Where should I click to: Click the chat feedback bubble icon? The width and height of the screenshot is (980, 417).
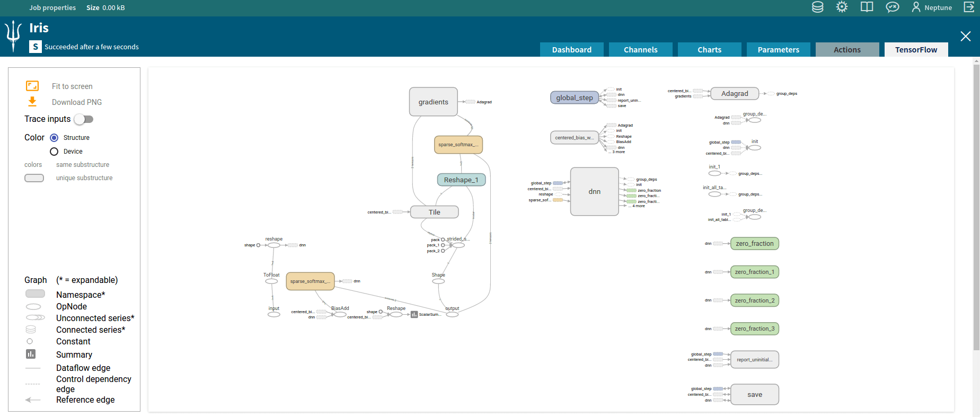click(x=893, y=7)
